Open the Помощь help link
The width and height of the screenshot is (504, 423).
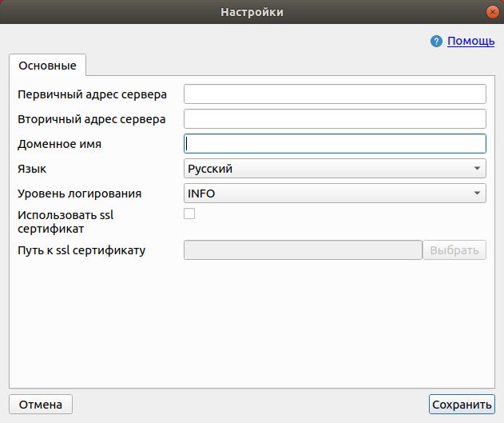pyautogui.click(x=471, y=41)
